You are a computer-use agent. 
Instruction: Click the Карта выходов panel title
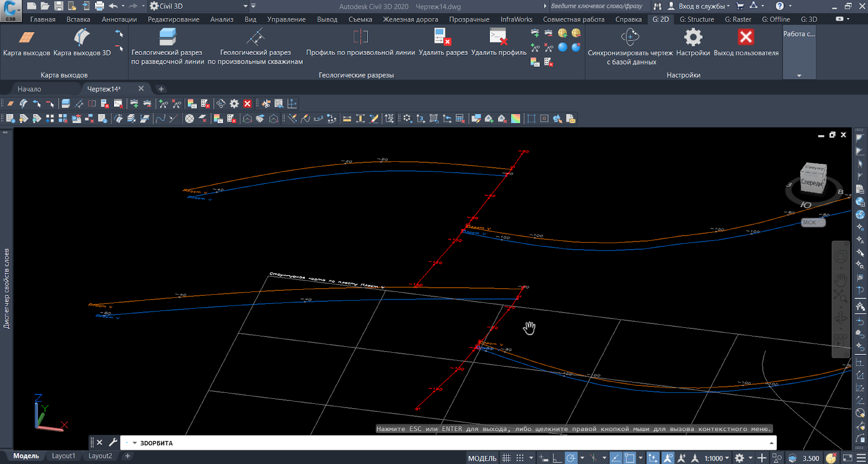pos(64,75)
